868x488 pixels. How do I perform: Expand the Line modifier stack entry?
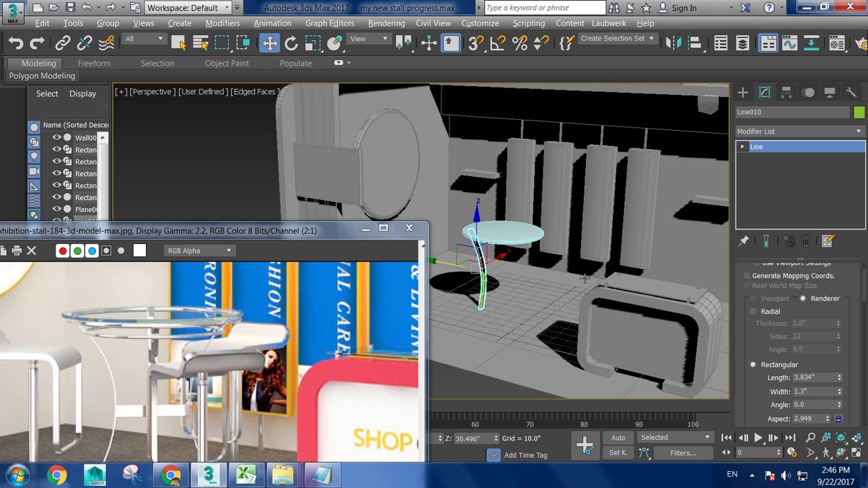(743, 147)
